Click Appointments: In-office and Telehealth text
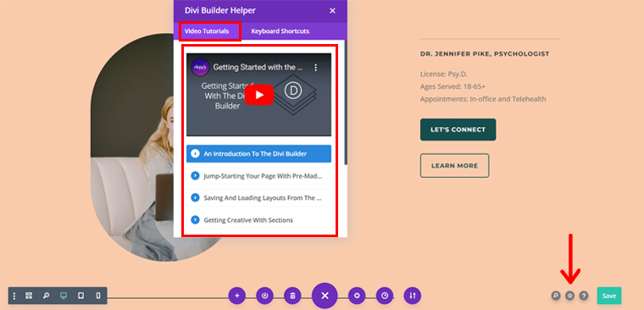The width and height of the screenshot is (644, 310). click(483, 99)
